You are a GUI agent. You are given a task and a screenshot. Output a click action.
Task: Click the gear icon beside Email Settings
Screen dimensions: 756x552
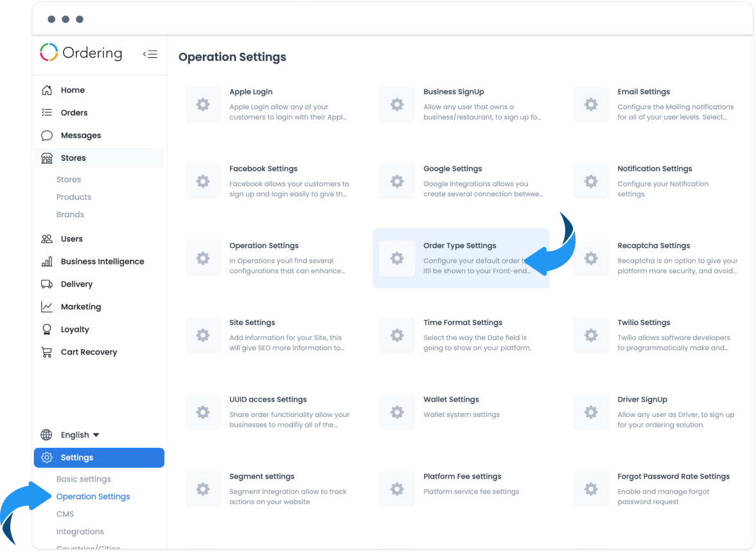(591, 104)
